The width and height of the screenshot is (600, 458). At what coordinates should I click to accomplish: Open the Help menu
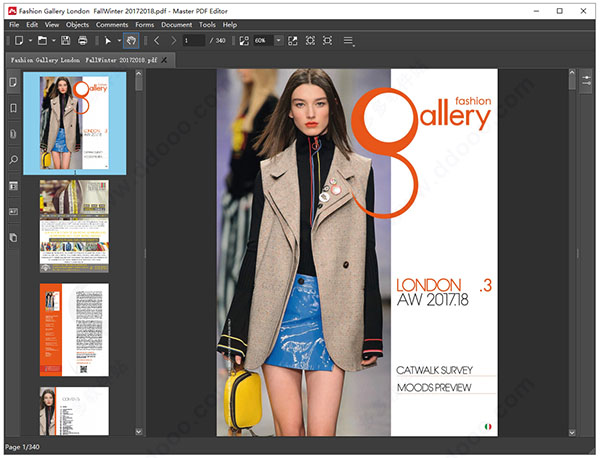tap(230, 25)
